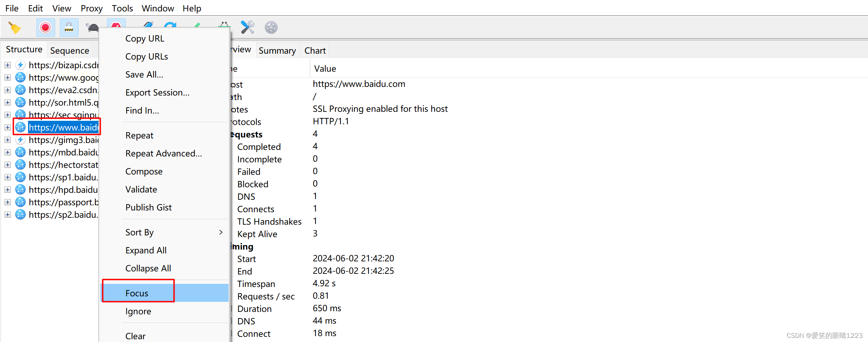Choose Copy URLs from context menu
This screenshot has height=342, width=868.
pos(164,56)
